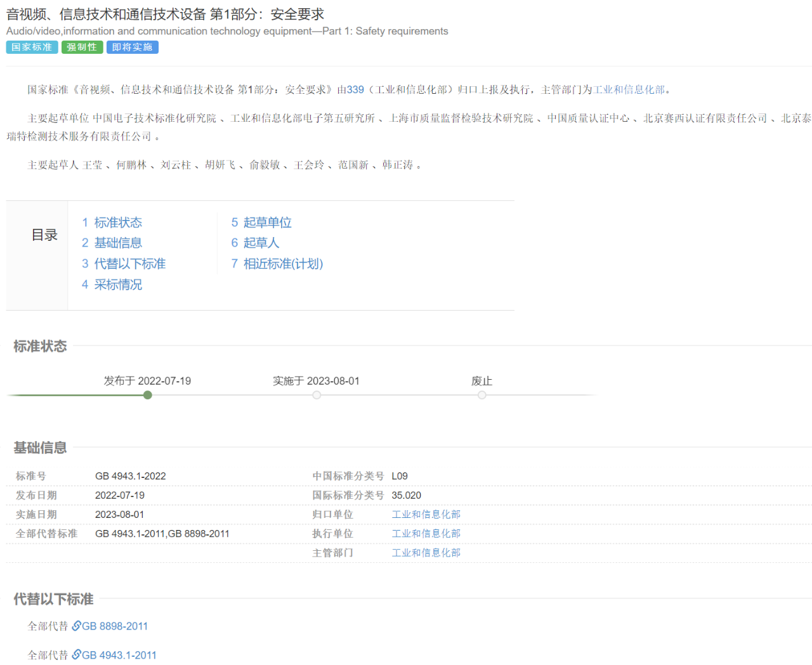Open 主管部门 工业和信息化部 link
The height and width of the screenshot is (665, 812).
426,553
